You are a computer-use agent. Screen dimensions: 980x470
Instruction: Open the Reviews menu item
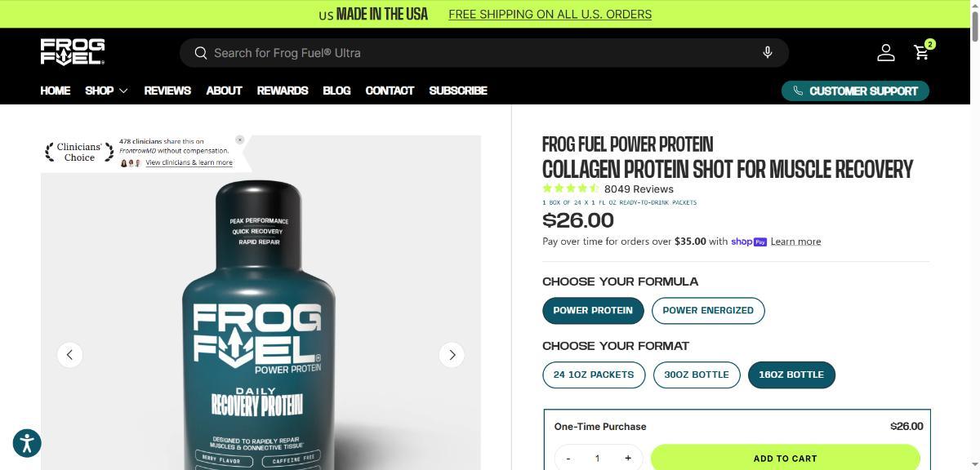pyautogui.click(x=167, y=91)
